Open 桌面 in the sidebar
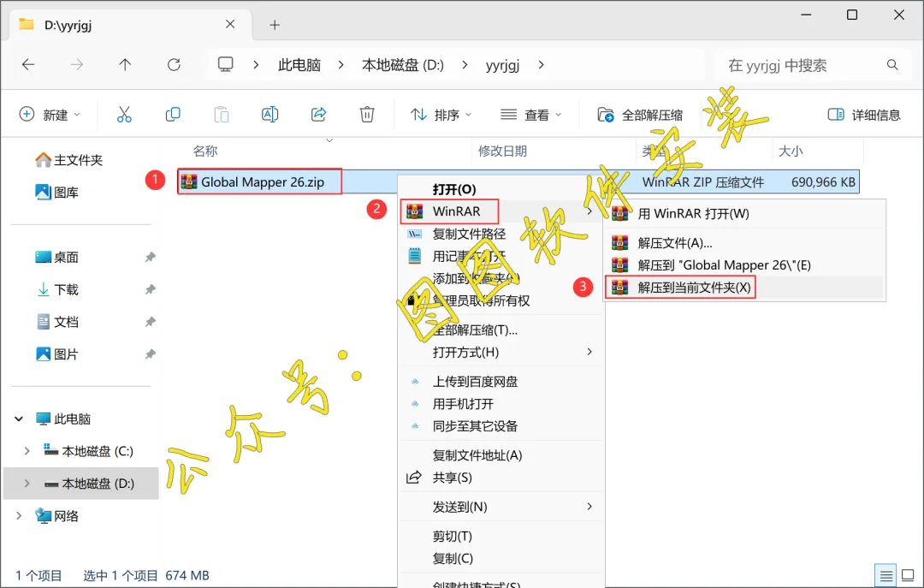 click(57, 257)
